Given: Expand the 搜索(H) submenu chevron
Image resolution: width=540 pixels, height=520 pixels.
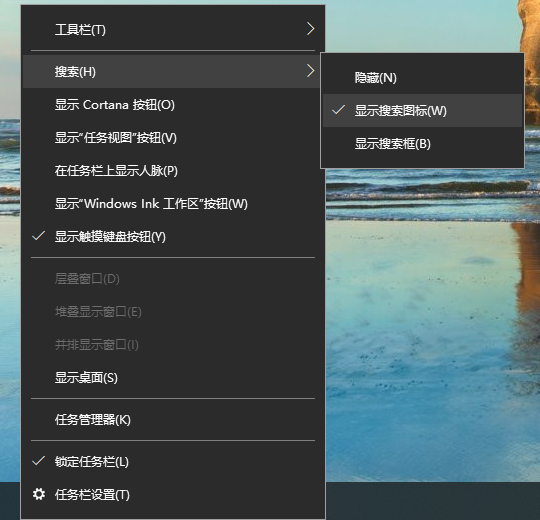Looking at the screenshot, I should coord(310,71).
